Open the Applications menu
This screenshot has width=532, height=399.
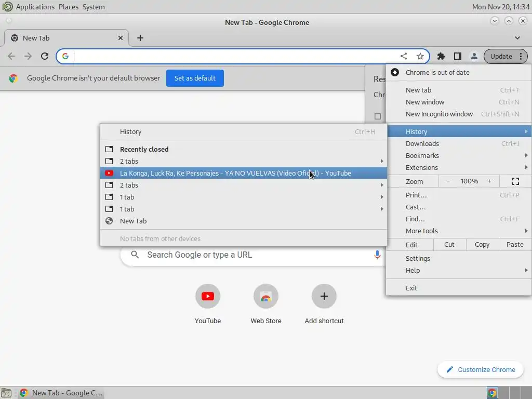pyautogui.click(x=35, y=7)
